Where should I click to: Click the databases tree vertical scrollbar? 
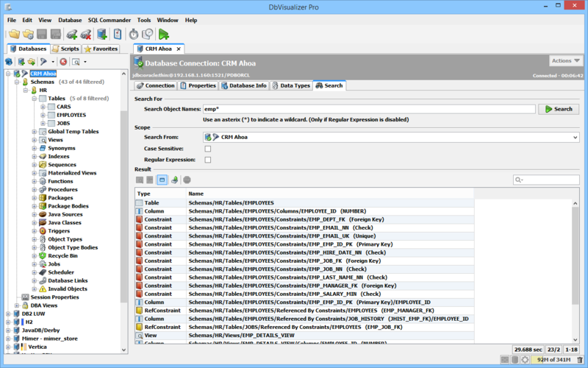(x=123, y=207)
